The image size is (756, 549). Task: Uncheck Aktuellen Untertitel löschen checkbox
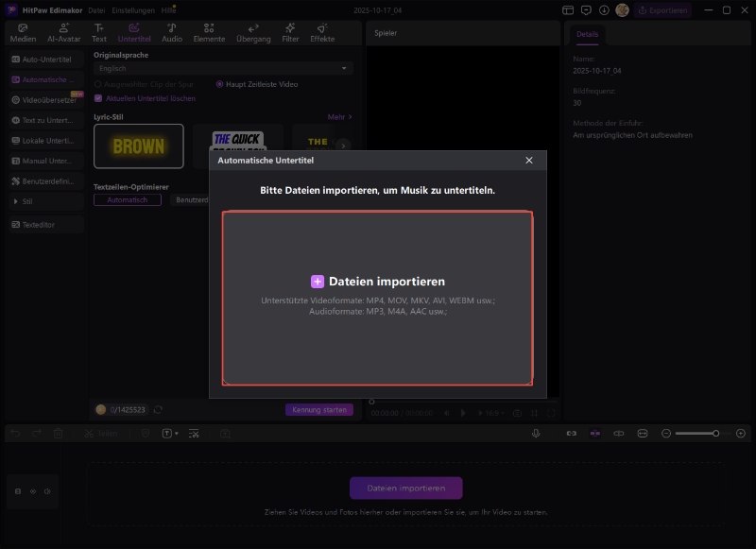click(x=98, y=98)
